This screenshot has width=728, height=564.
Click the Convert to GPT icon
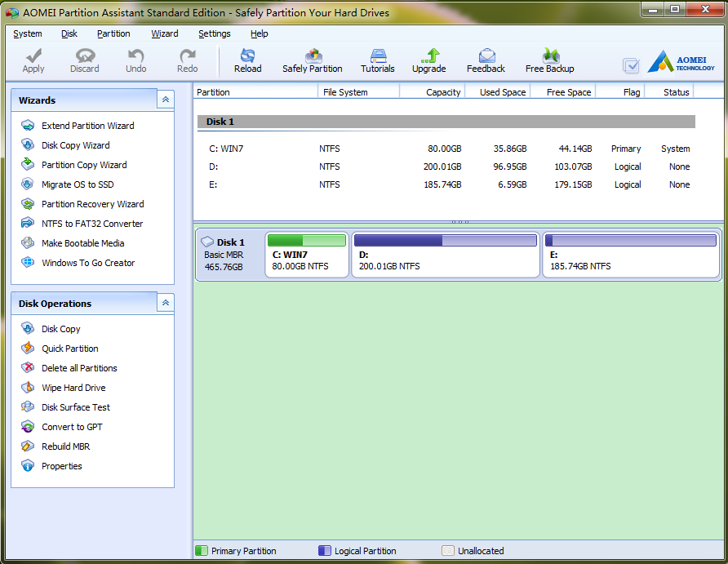pyautogui.click(x=28, y=427)
